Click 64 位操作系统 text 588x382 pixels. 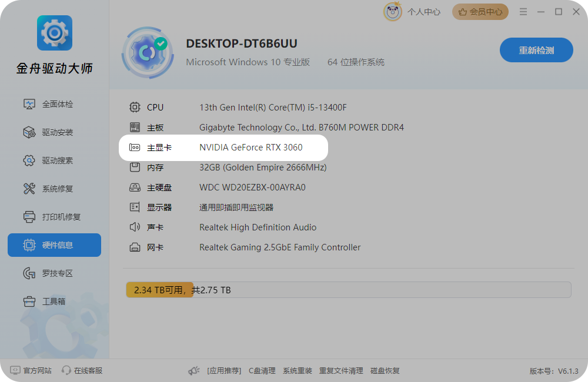356,62
